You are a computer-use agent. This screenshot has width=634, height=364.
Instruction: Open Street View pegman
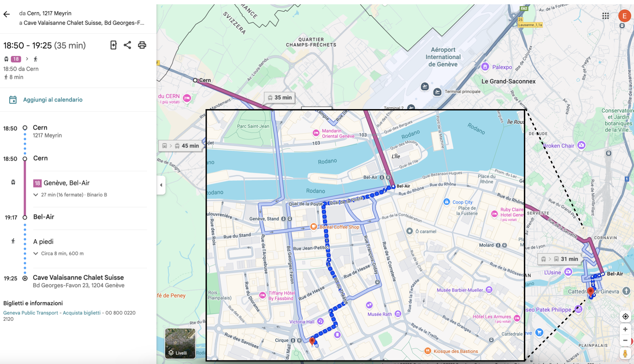click(x=625, y=354)
